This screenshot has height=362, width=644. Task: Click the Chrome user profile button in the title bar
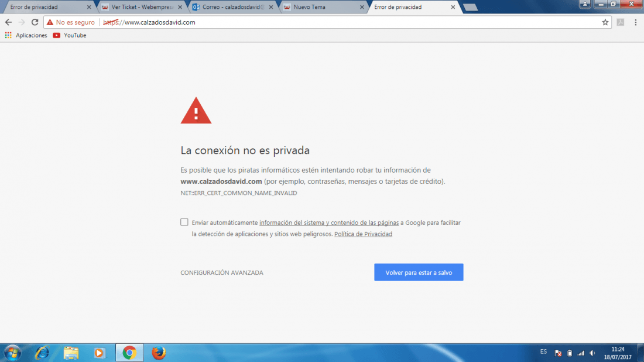585,4
